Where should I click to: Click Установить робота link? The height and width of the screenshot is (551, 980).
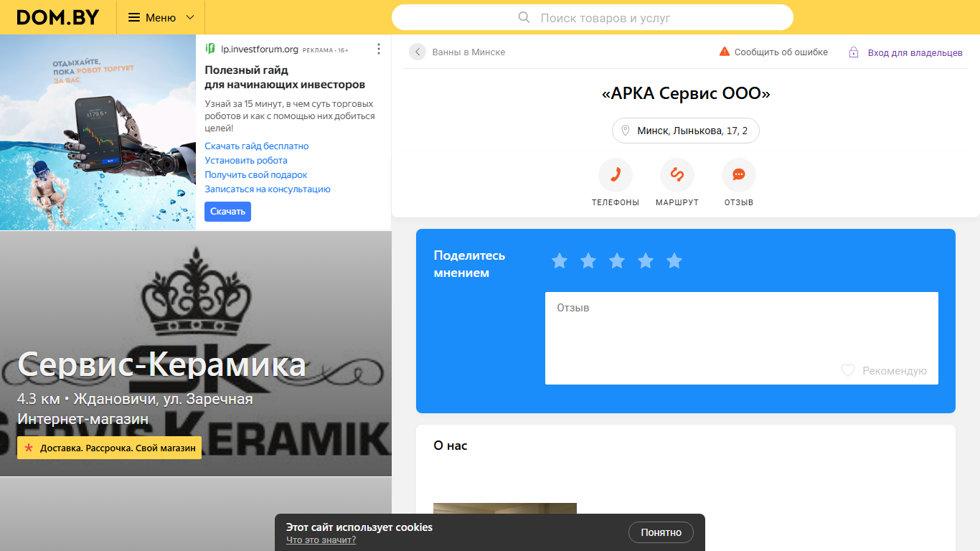246,160
